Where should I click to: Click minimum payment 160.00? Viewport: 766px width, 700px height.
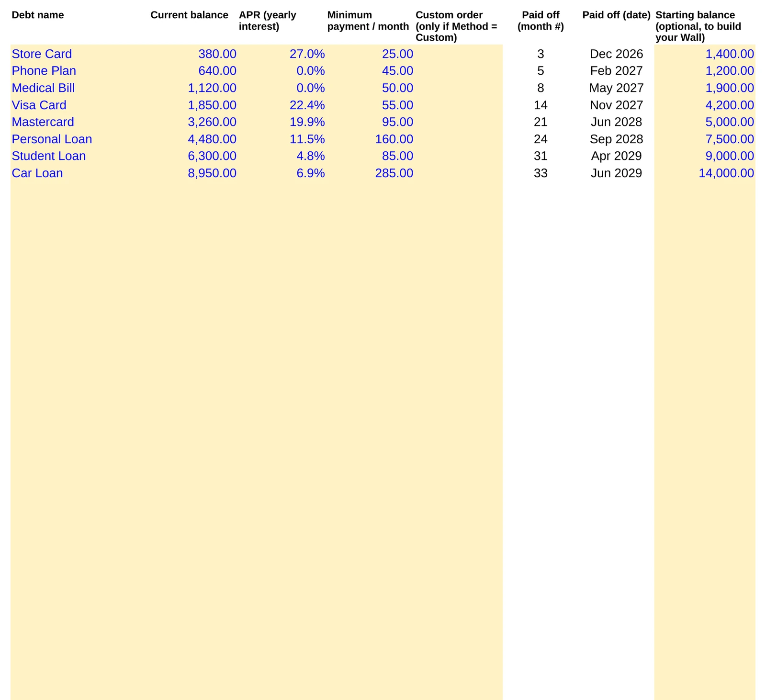click(x=394, y=139)
